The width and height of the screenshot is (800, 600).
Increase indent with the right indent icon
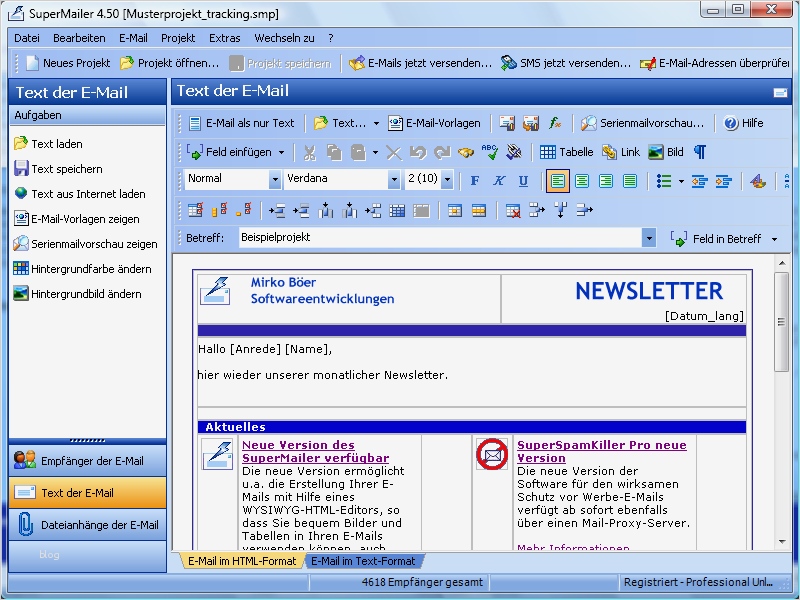click(x=723, y=181)
